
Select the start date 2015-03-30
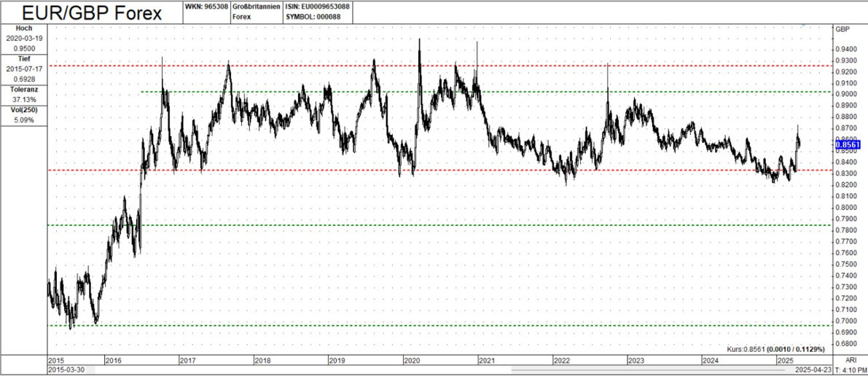click(66, 370)
